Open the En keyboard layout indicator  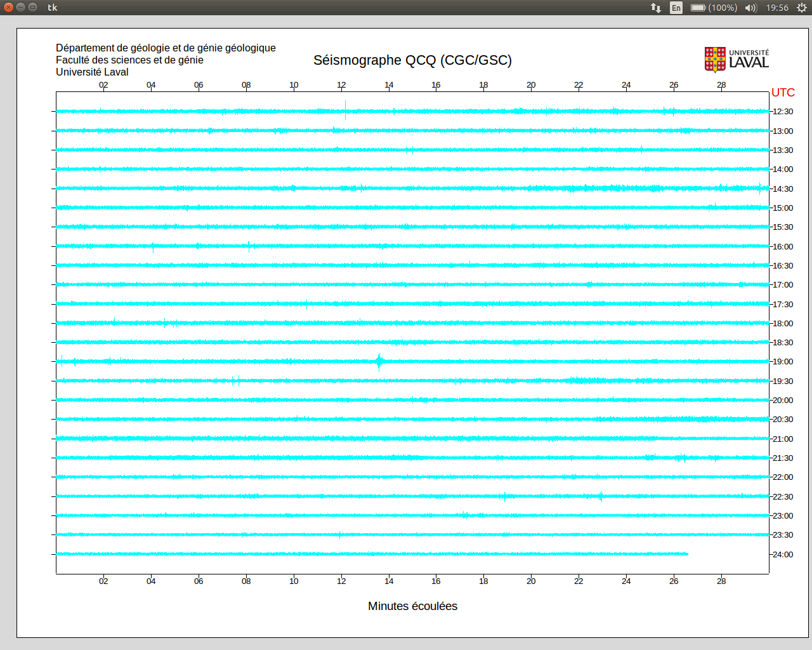[676, 8]
